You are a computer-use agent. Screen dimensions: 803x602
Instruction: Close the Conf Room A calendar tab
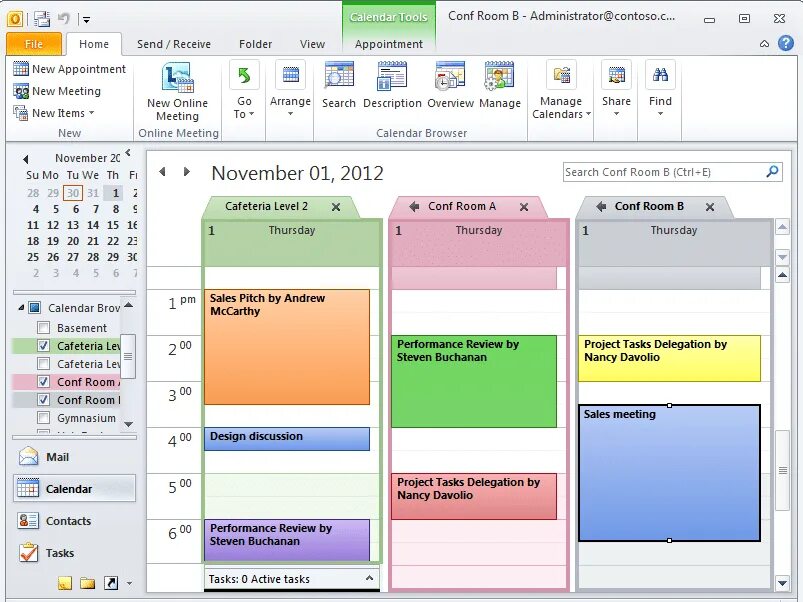524,207
